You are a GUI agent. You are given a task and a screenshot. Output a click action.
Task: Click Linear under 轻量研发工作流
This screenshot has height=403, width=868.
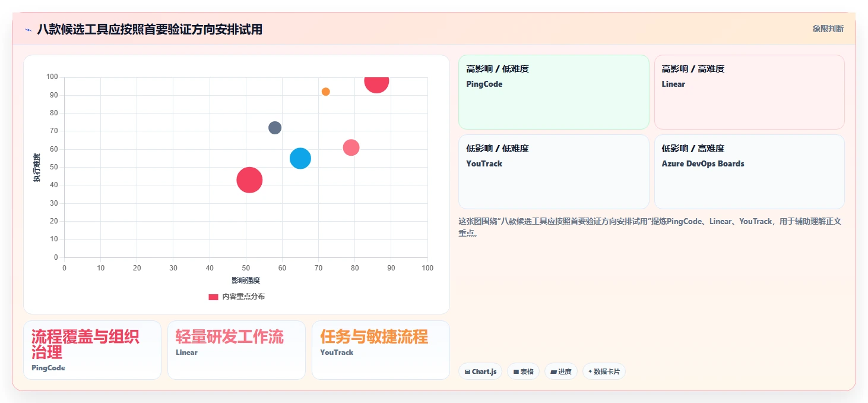(x=186, y=352)
